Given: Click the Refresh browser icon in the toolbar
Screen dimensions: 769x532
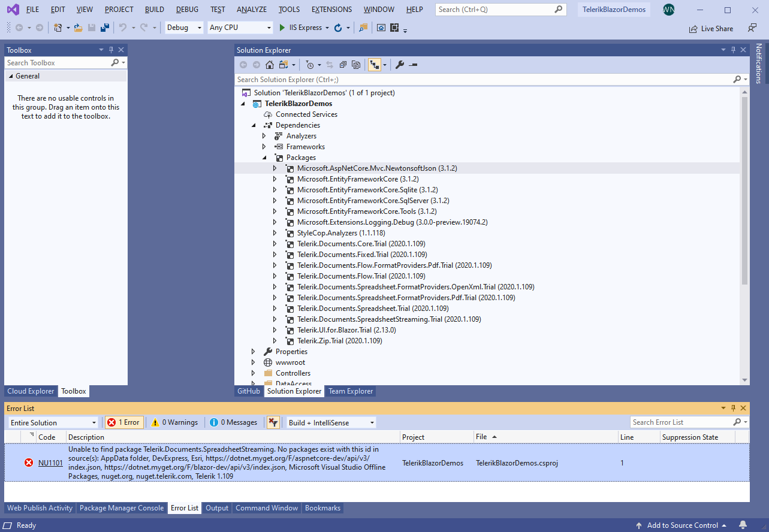Looking at the screenshot, I should pyautogui.click(x=337, y=28).
